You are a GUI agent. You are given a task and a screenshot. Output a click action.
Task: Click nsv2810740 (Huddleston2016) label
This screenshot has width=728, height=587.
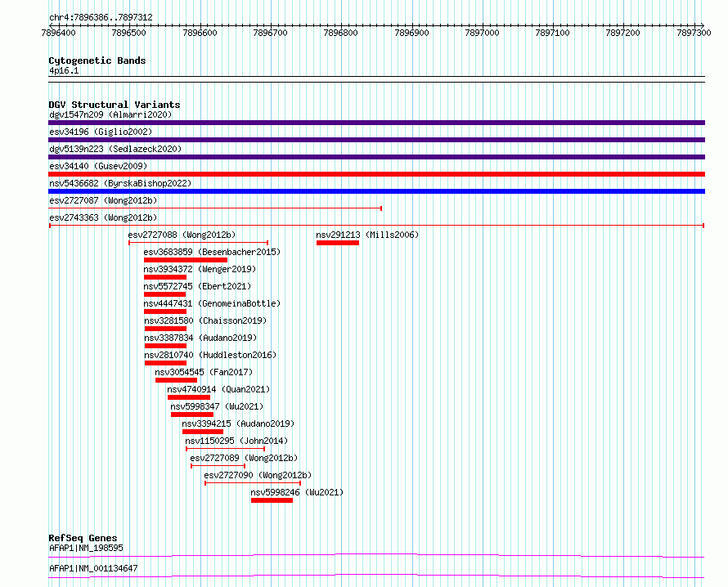click(x=210, y=355)
